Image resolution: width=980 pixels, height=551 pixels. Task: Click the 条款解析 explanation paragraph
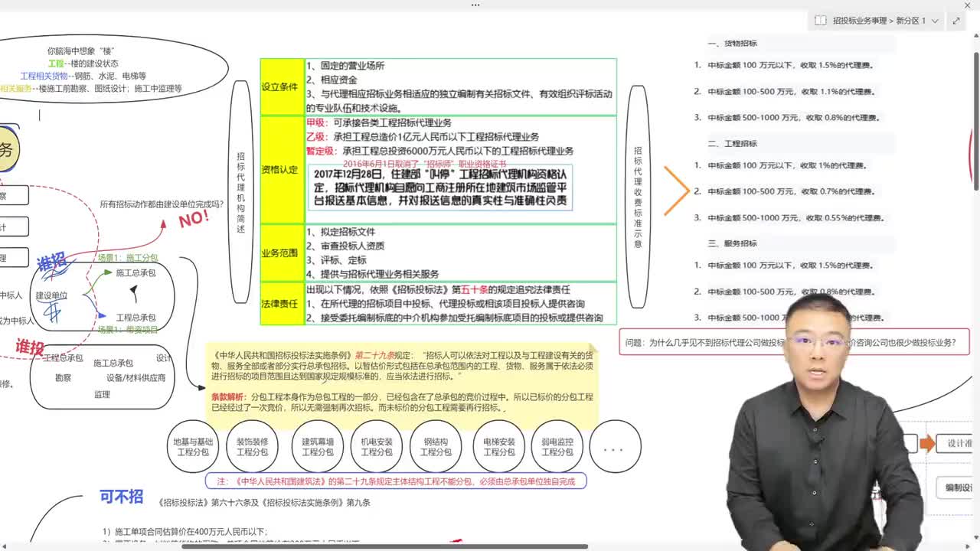tap(403, 403)
